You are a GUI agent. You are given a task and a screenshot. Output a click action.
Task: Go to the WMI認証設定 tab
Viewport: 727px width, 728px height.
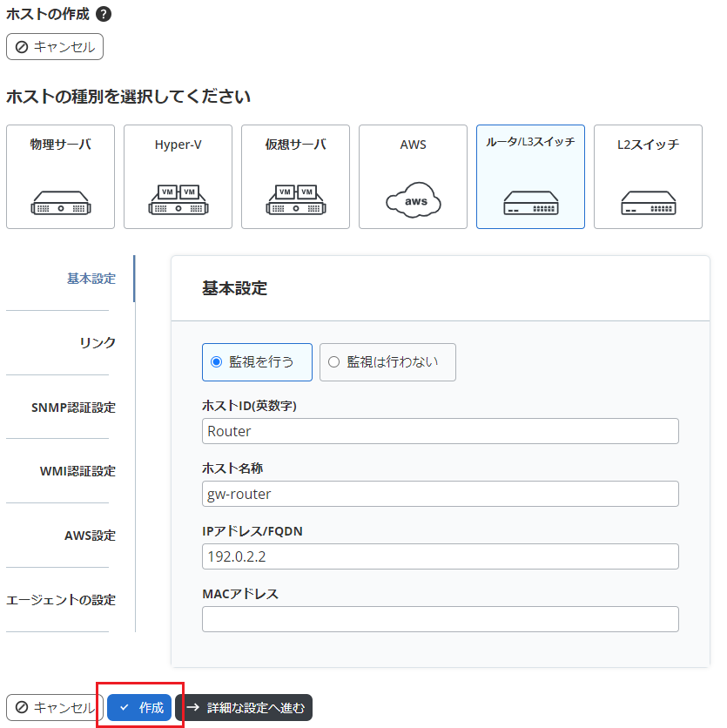tap(77, 471)
